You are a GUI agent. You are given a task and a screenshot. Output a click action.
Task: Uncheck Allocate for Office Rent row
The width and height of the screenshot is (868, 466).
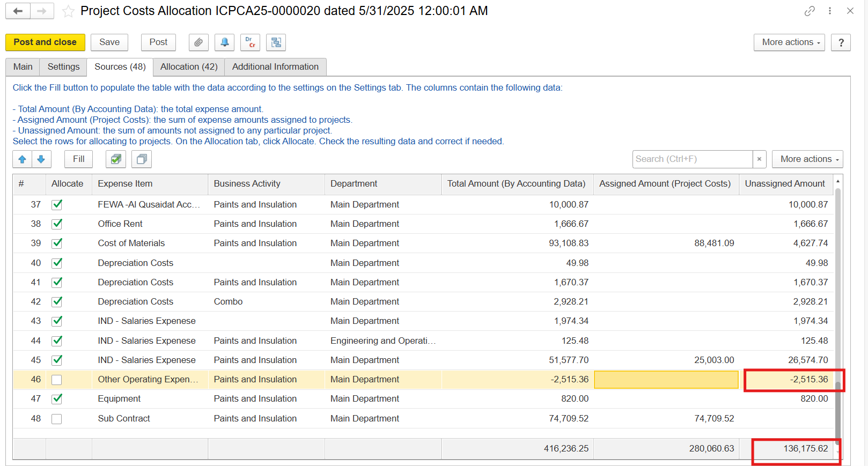[57, 224]
